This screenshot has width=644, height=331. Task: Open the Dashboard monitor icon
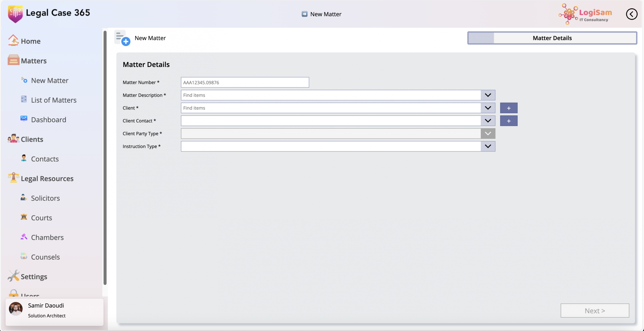pos(24,119)
